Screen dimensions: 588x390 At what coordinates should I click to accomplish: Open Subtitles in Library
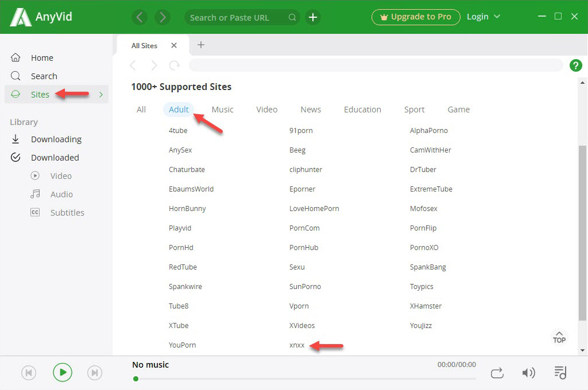(67, 212)
